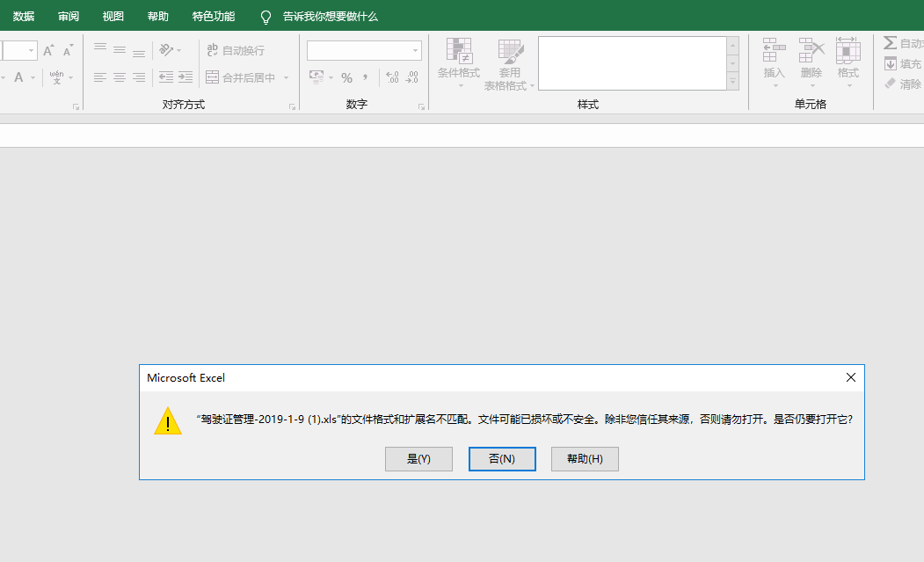Increase font size with the larger A icon
The width and height of the screenshot is (924, 562).
tap(49, 50)
